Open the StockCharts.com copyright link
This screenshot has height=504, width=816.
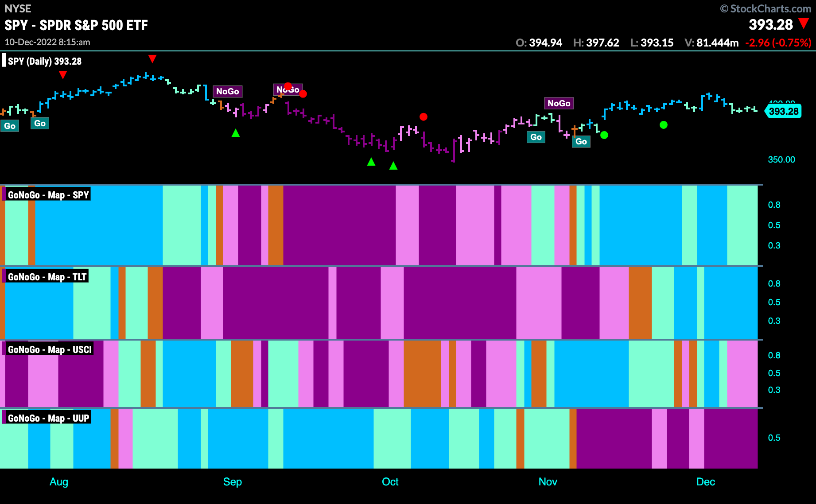tap(765, 9)
